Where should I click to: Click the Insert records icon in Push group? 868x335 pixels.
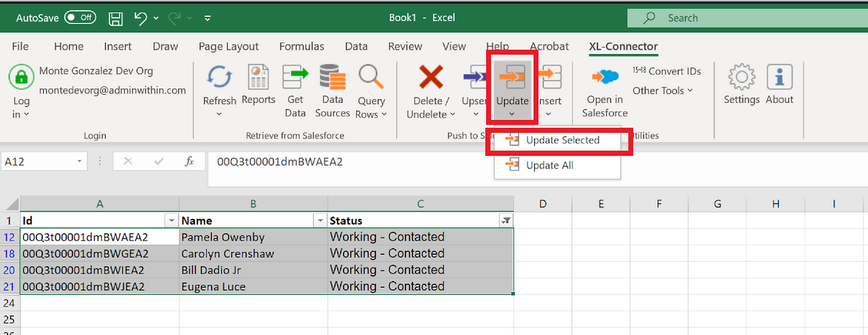point(550,77)
